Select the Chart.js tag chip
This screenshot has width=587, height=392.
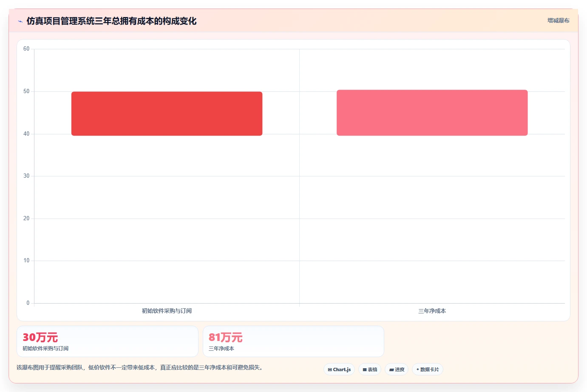(x=339, y=369)
